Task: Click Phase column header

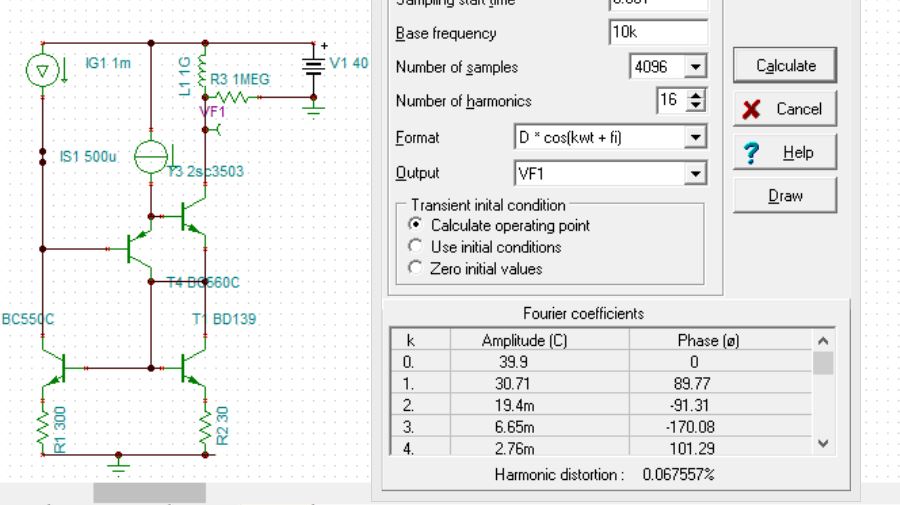Action: click(x=720, y=340)
